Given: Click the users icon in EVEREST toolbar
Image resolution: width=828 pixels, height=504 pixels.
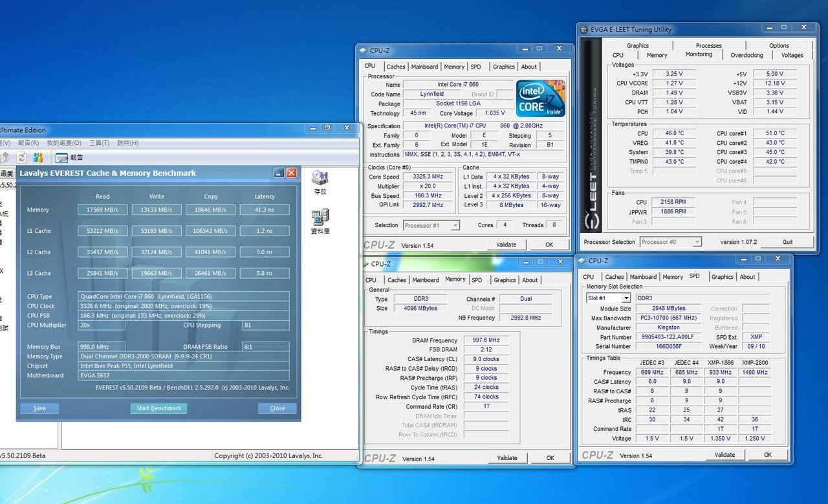Looking at the screenshot, I should [x=38, y=157].
